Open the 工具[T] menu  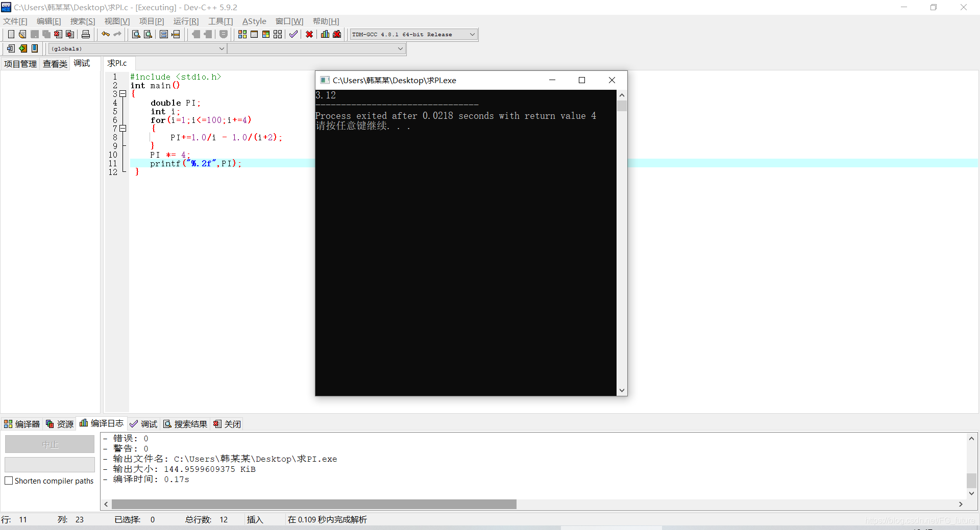(220, 21)
